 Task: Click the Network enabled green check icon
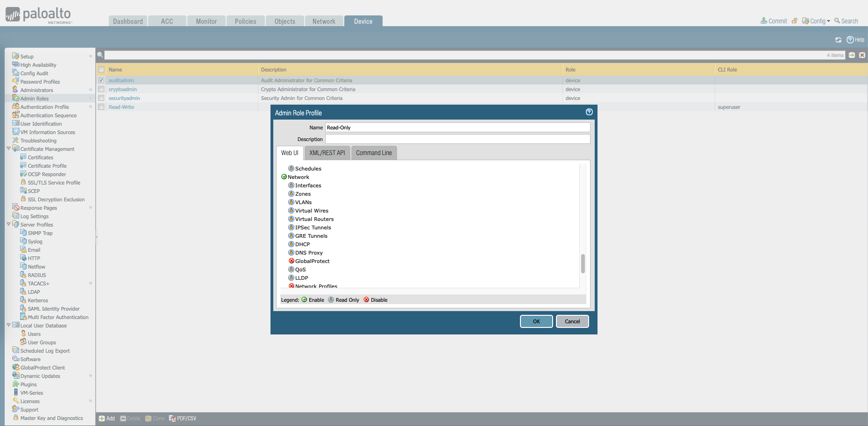pos(284,177)
